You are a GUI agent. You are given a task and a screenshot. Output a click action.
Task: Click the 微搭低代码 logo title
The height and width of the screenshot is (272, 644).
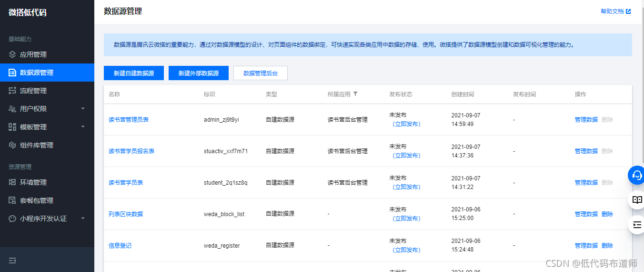coord(28,12)
